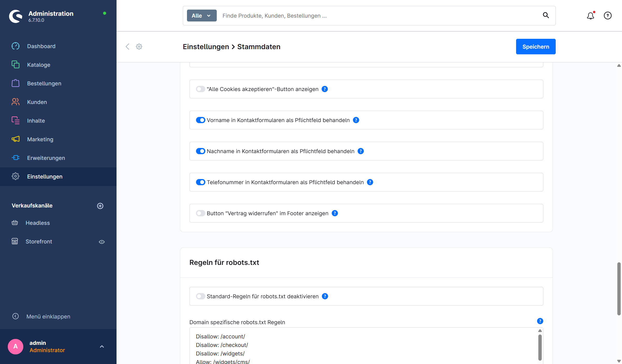Show help for Nachname Pflichtfeld option

pos(361,151)
